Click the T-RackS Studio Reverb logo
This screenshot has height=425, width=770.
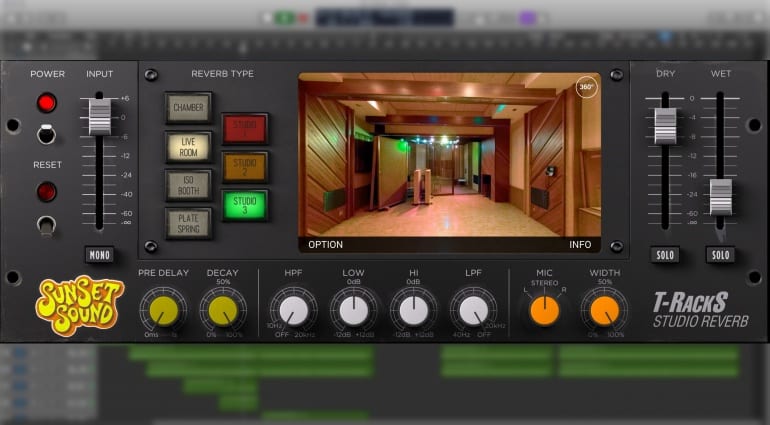700,310
